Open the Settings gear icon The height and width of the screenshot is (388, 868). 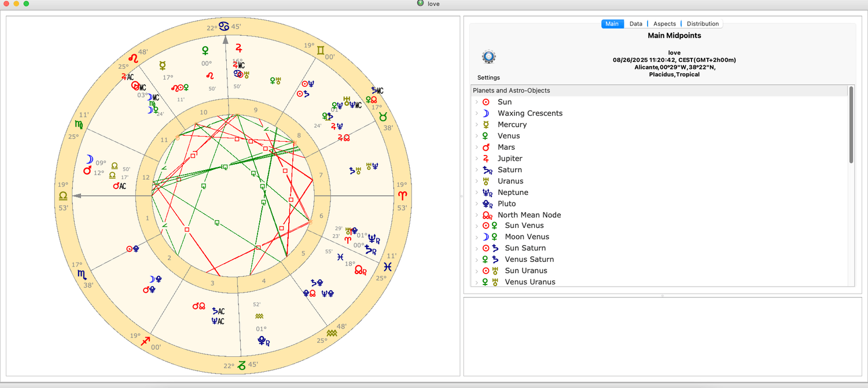click(x=489, y=57)
